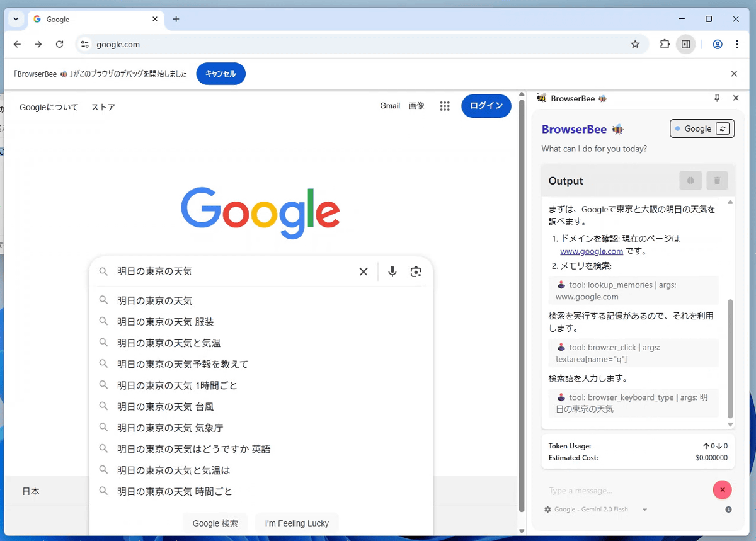Select suggestion 明日の東京の天気 気象庁

click(x=261, y=428)
